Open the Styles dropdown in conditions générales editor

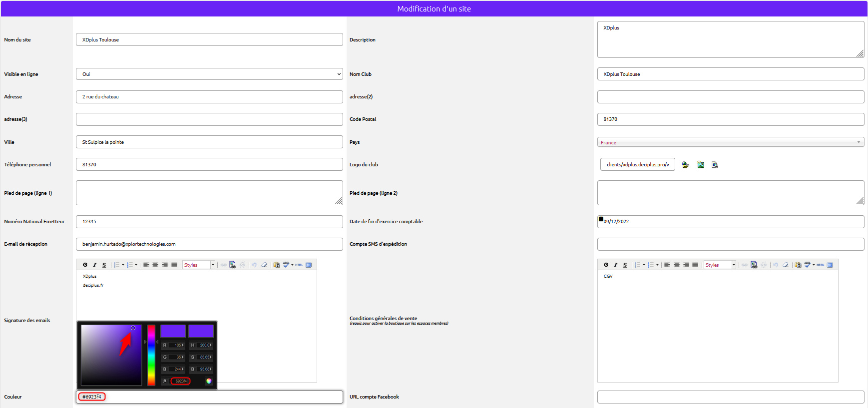[x=720, y=265]
